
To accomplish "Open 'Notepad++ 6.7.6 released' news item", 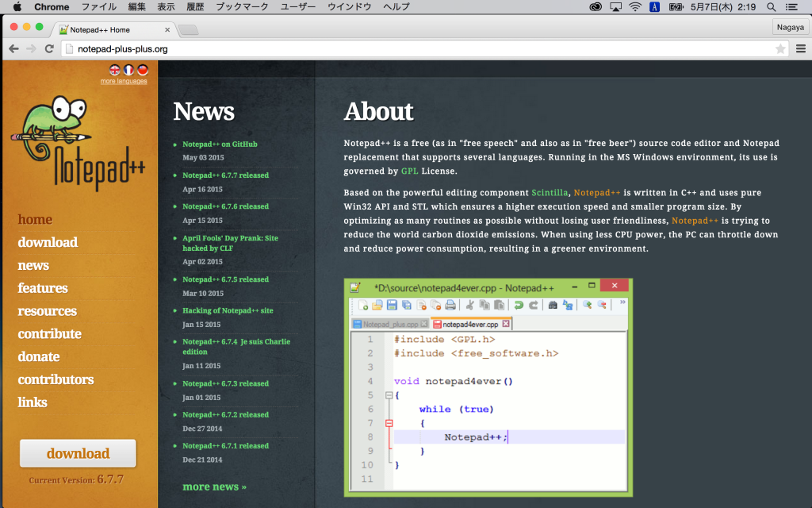I will (226, 206).
